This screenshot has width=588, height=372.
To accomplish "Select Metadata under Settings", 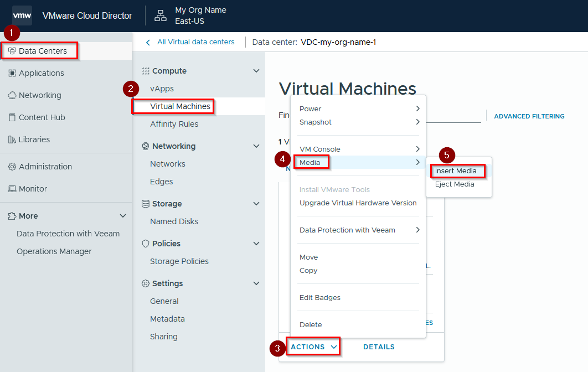I will 167,319.
